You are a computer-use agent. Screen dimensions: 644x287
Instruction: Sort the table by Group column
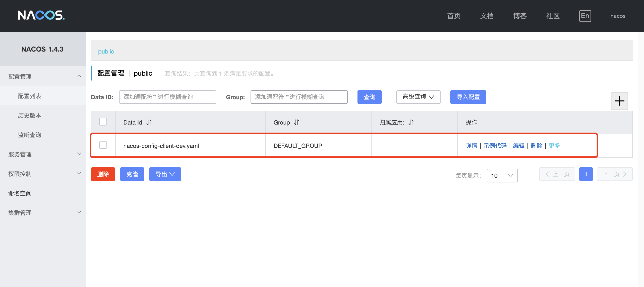297,122
